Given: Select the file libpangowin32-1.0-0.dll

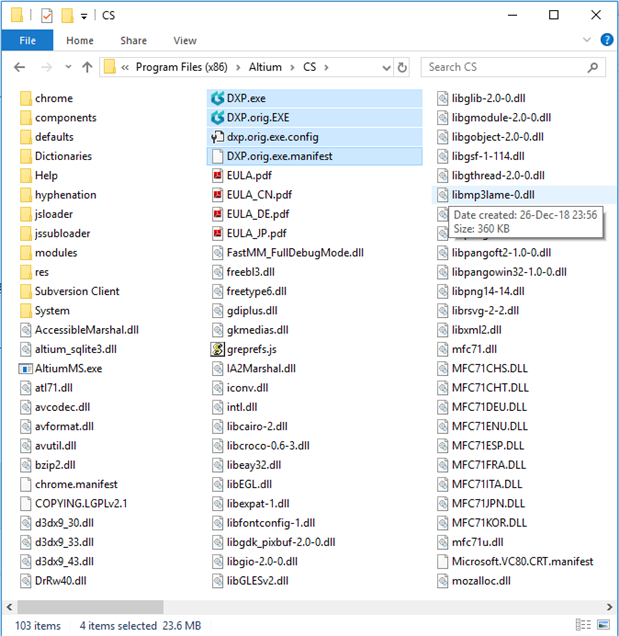Looking at the screenshot, I should pos(502,272).
